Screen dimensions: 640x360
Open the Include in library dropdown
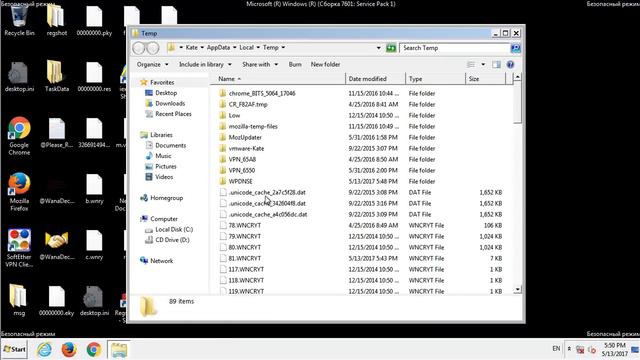coord(205,64)
